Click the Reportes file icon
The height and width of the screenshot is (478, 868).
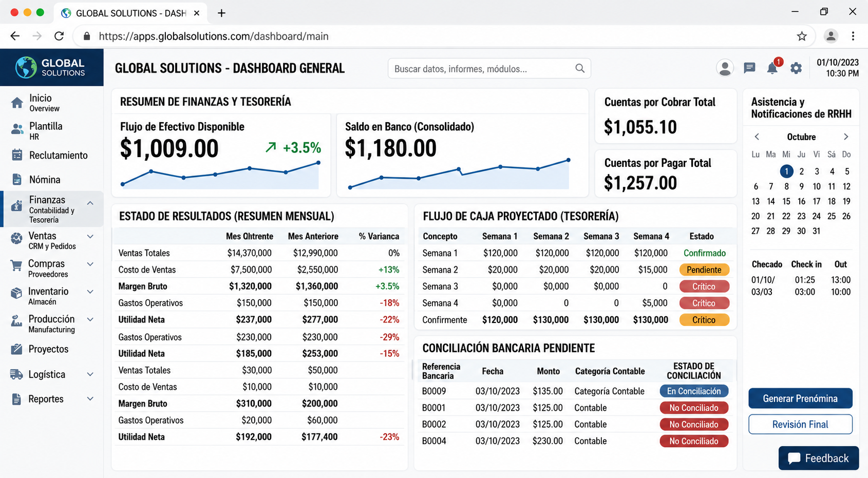16,399
